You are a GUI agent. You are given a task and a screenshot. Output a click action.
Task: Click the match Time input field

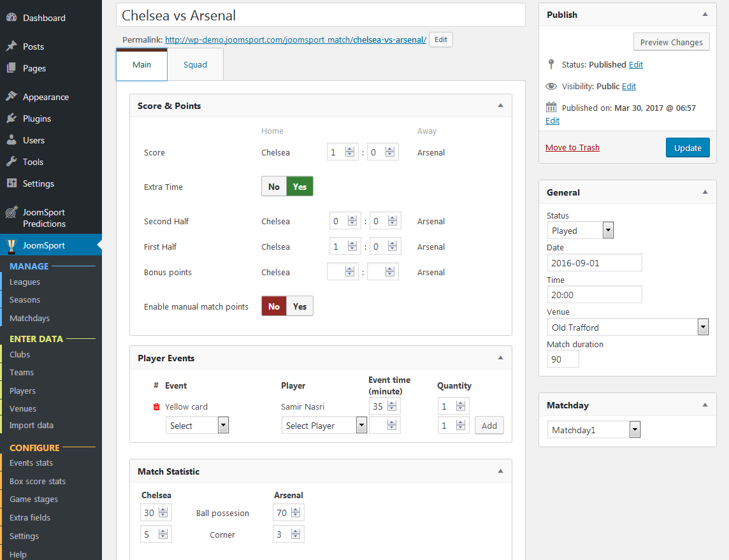coord(595,294)
